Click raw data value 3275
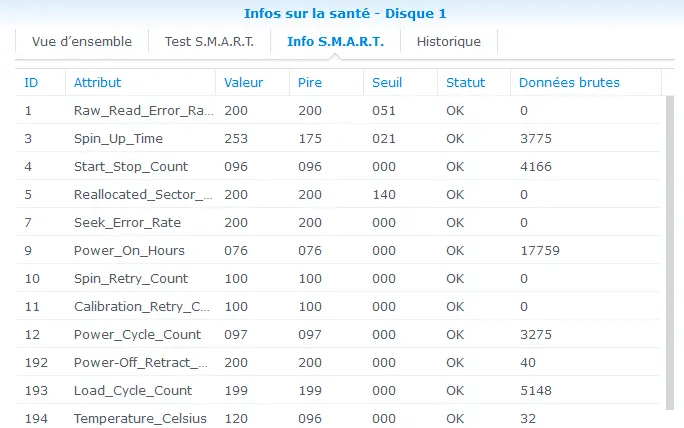This screenshot has height=428, width=684. pyautogui.click(x=536, y=334)
